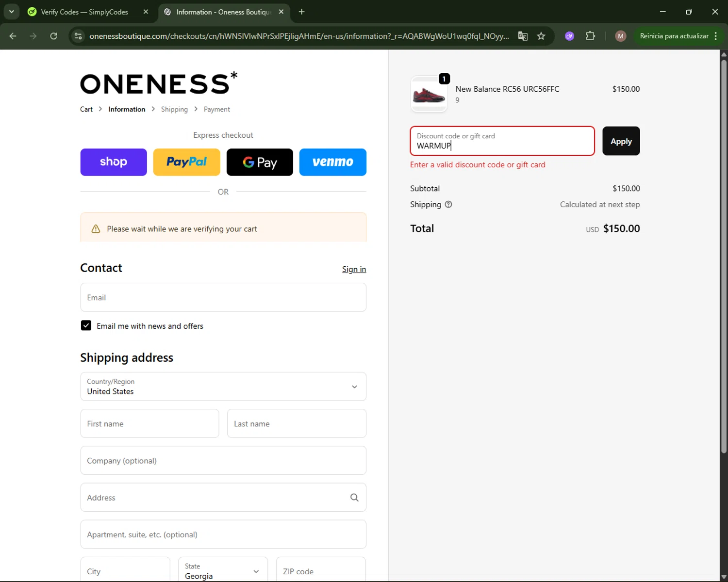Close the Verify Codes tab
Viewport: 728px width, 582px height.
pos(146,12)
